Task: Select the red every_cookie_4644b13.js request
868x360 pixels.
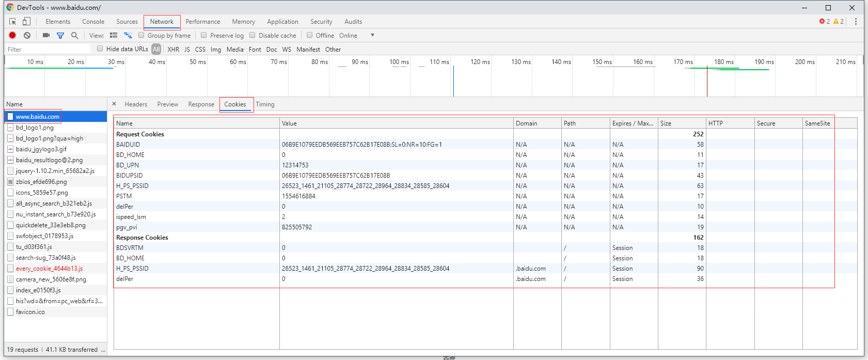Action: coord(56,269)
